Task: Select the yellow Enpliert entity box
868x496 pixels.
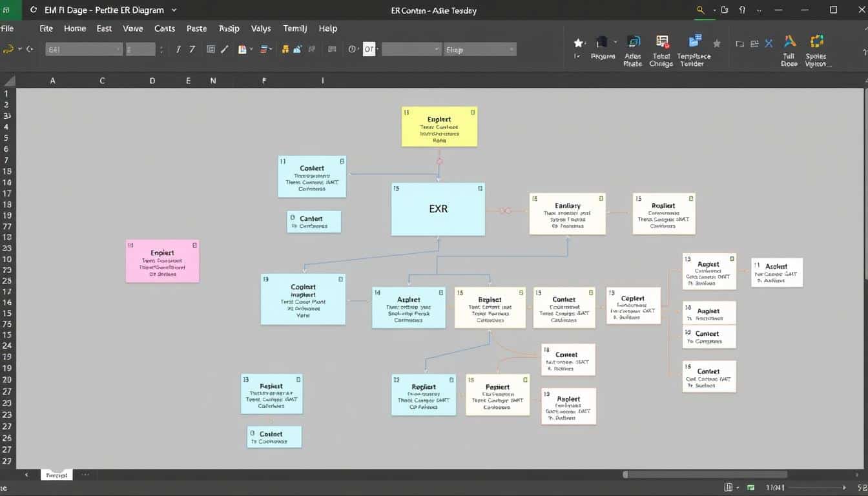Action: [439, 127]
